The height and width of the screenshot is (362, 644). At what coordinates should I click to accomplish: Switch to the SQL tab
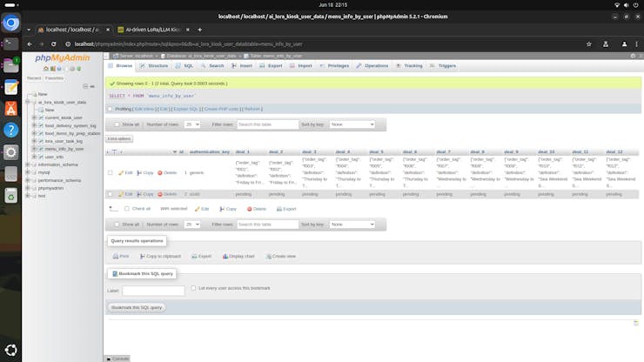click(x=184, y=66)
